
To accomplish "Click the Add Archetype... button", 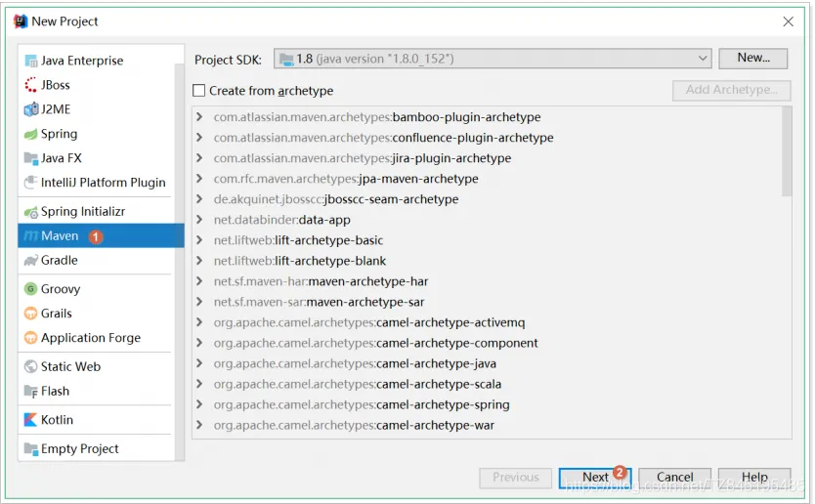I will [731, 90].
